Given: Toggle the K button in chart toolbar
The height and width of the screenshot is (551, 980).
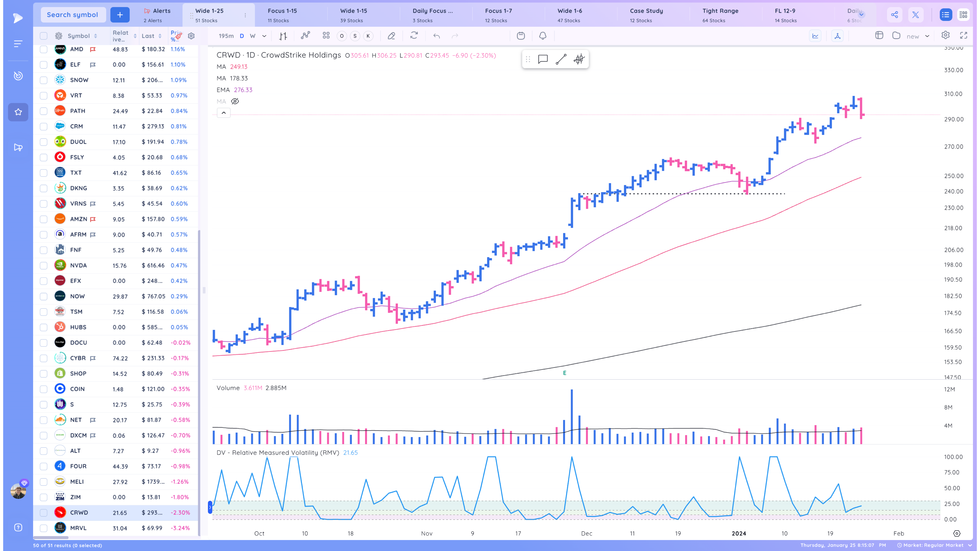Looking at the screenshot, I should 368,36.
